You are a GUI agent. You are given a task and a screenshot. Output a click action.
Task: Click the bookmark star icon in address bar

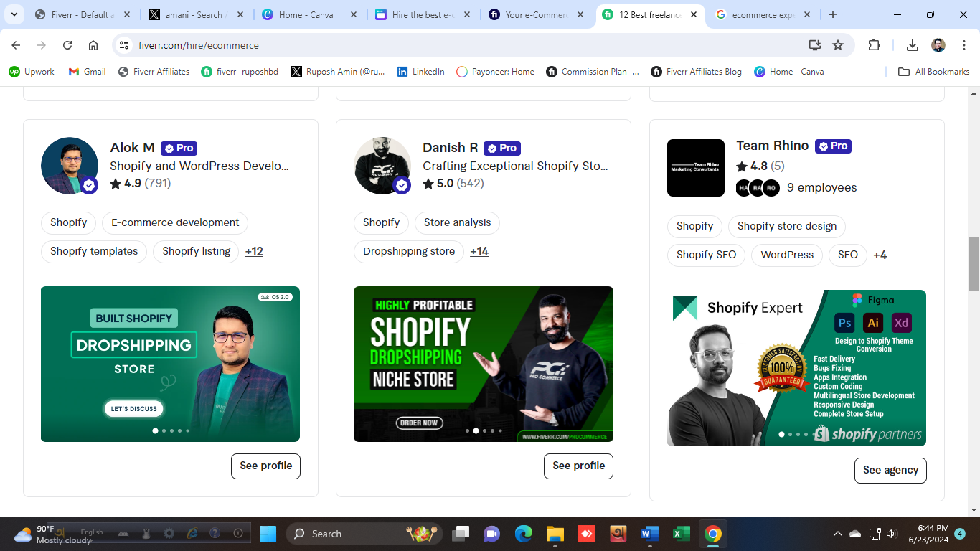click(x=838, y=45)
